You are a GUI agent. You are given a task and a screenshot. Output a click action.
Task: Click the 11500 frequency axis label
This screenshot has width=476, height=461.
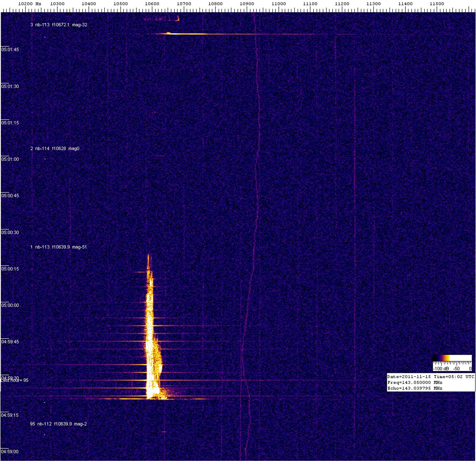[437, 4]
